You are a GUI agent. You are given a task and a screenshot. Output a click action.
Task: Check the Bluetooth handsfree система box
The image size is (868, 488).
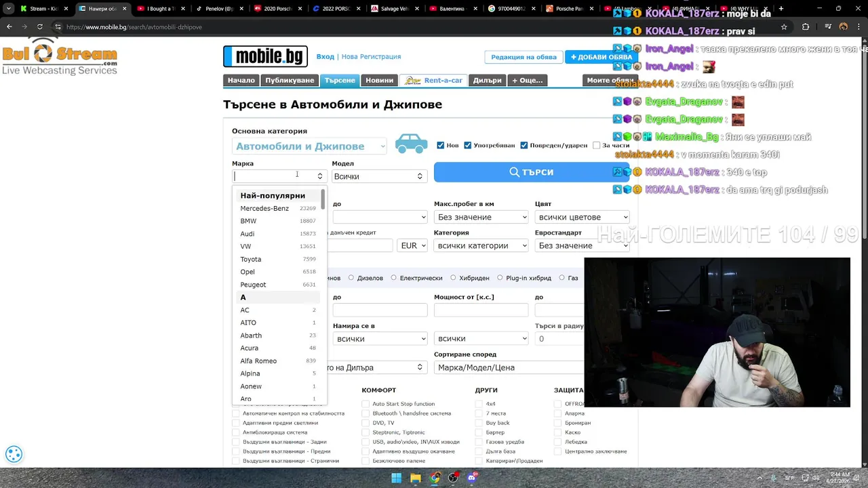pos(366,413)
